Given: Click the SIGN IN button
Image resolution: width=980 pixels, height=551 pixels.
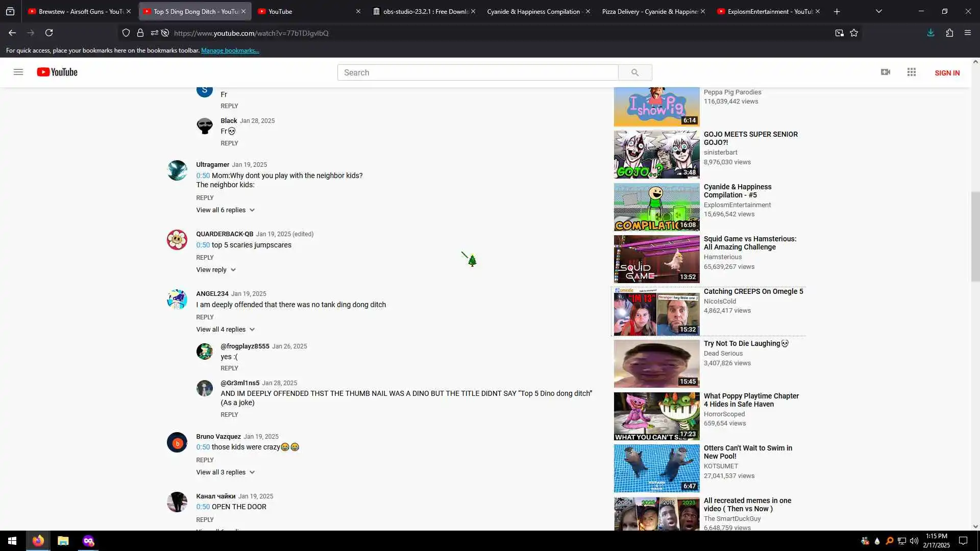Looking at the screenshot, I should 947,73.
